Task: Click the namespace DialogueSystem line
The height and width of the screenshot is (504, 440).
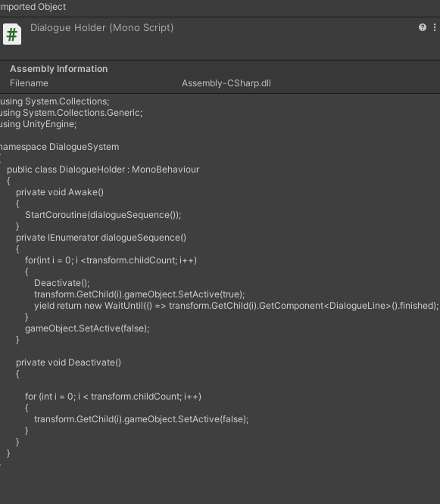Action: [x=60, y=147]
